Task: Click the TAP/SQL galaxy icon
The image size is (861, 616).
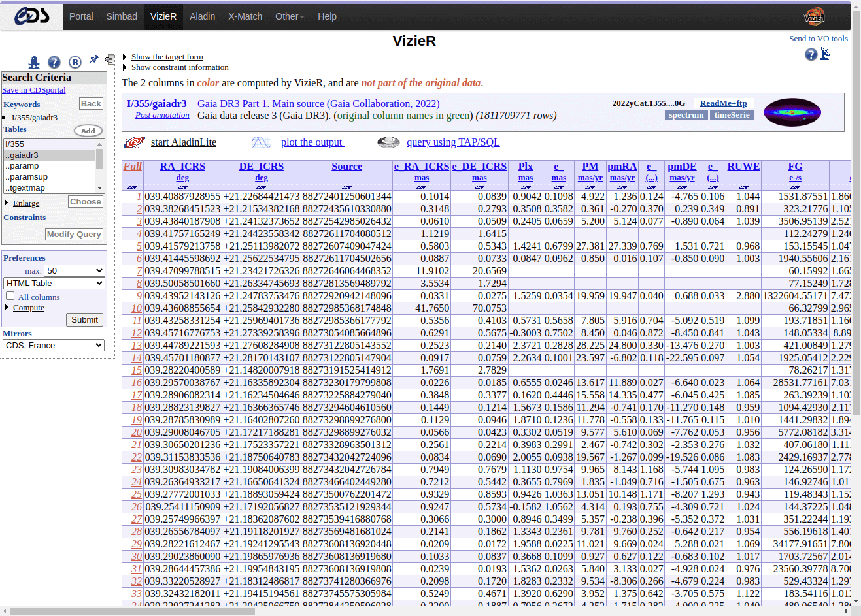Action: 388,142
